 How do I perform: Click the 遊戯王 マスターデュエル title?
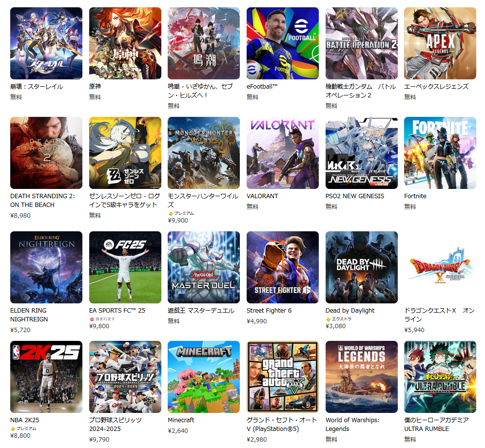click(201, 311)
